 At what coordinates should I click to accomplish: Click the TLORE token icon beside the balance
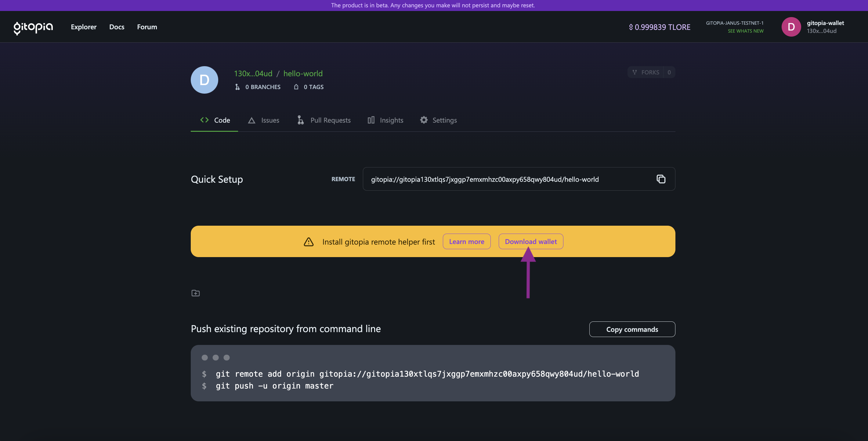pyautogui.click(x=631, y=27)
